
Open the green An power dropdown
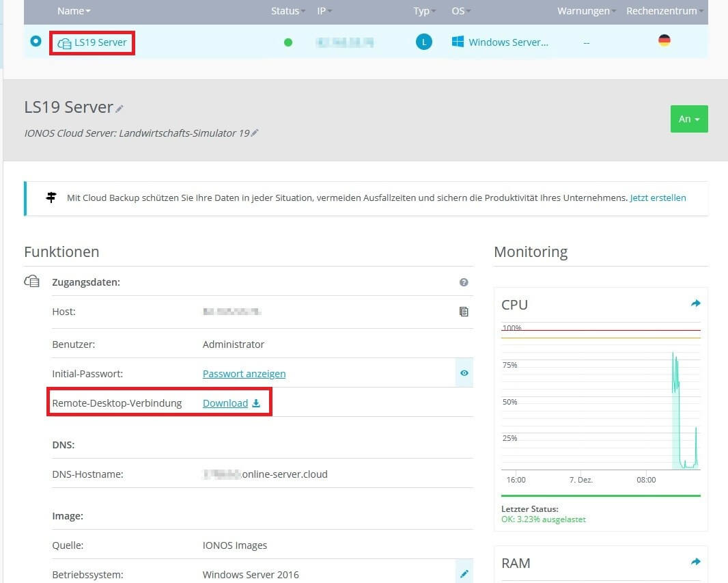point(689,119)
